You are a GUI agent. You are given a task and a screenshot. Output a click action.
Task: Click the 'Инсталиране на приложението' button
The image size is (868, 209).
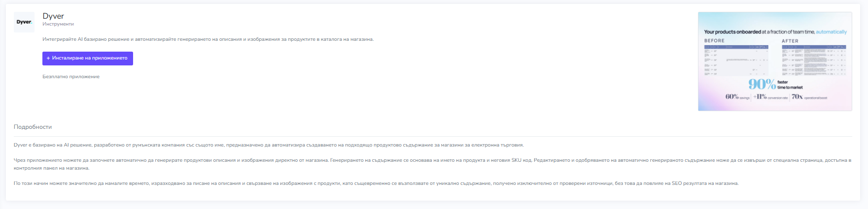88,59
